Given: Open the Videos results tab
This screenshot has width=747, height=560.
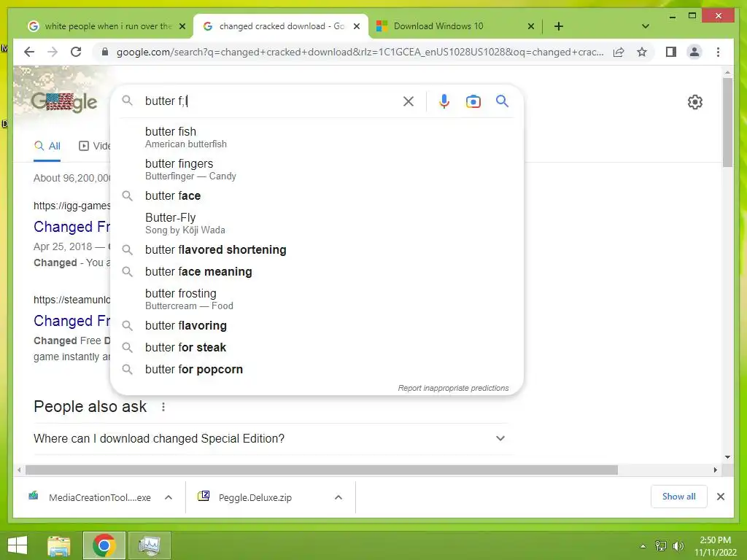Looking at the screenshot, I should pos(94,146).
